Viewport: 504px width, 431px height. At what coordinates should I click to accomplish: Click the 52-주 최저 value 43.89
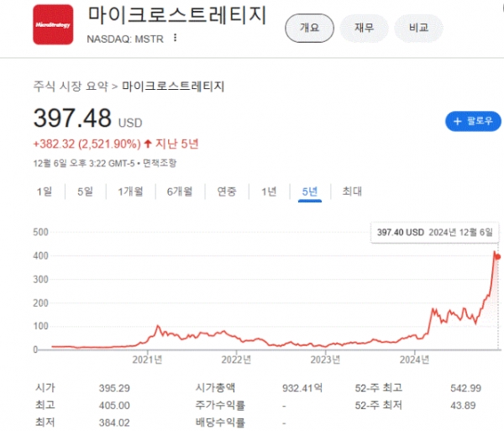click(x=463, y=406)
